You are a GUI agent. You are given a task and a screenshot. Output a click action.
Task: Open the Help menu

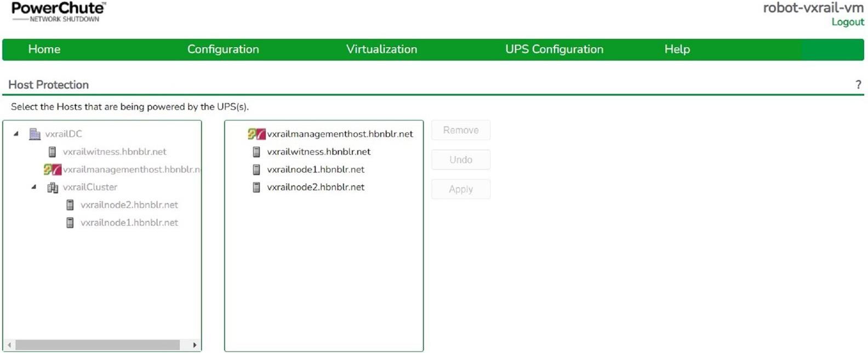(677, 49)
